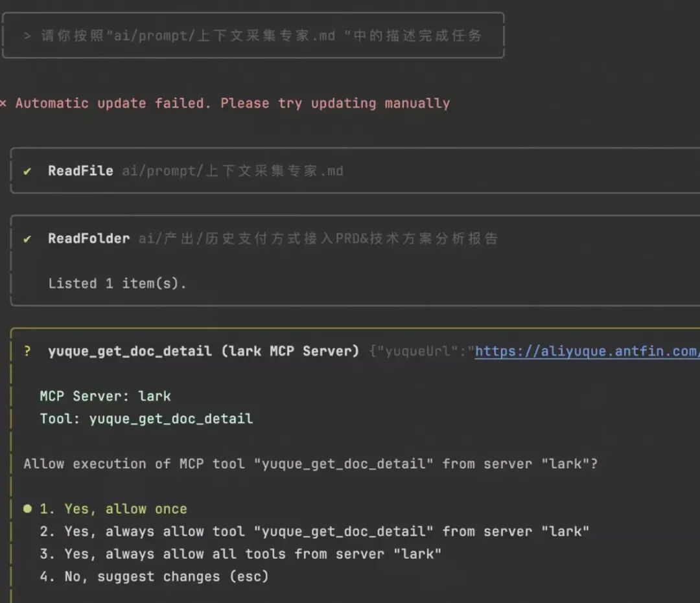Click the checkmark icon beside ReadFile
The width and height of the screenshot is (700, 603).
click(x=27, y=171)
